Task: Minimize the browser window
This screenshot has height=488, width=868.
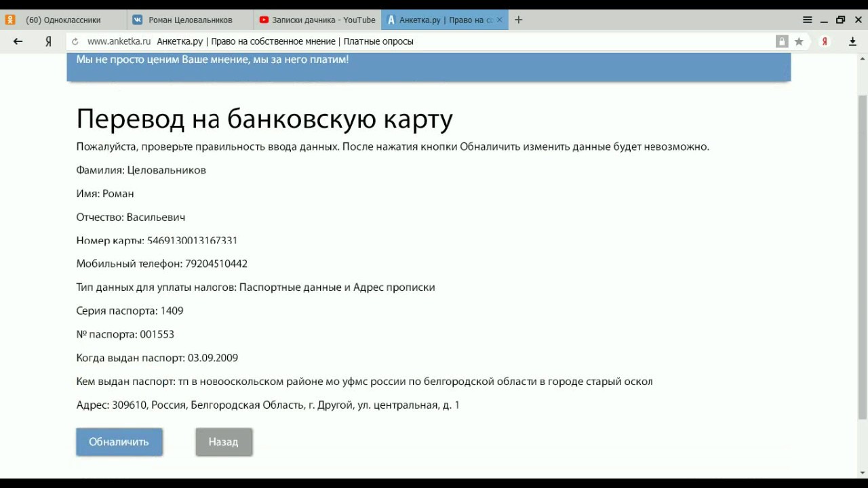Action: pyautogui.click(x=824, y=20)
